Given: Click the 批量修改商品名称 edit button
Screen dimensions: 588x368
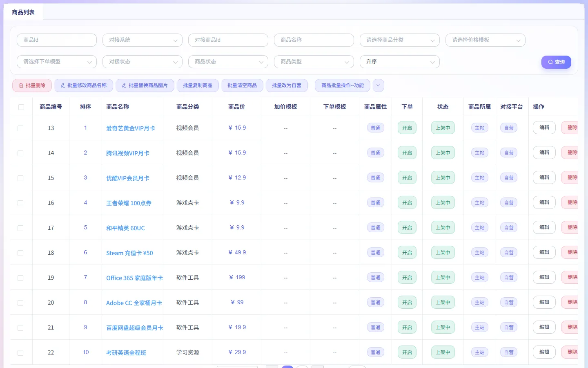Looking at the screenshot, I should 84,85.
